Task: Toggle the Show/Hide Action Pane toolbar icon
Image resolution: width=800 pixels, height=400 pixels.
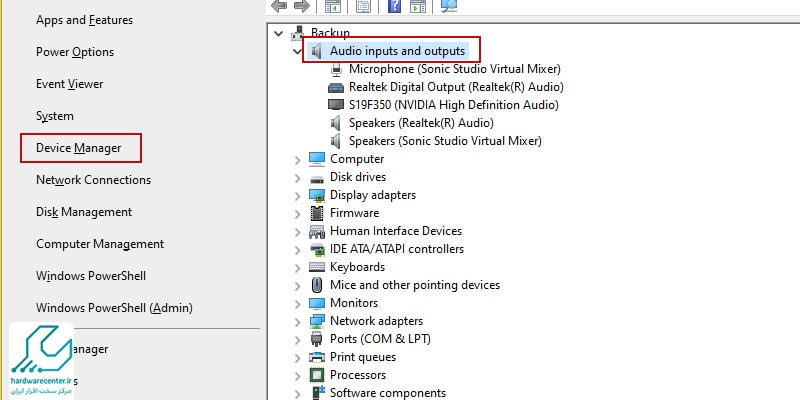Action: (x=418, y=6)
